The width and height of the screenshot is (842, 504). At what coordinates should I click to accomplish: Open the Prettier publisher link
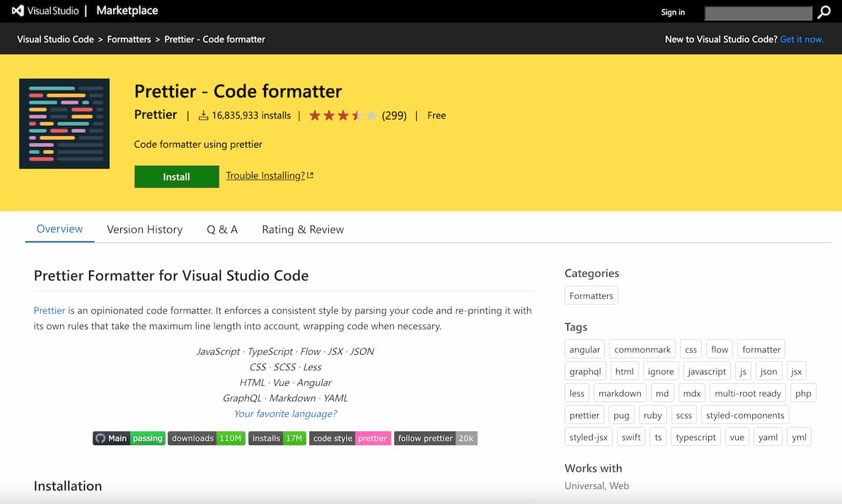pos(155,115)
